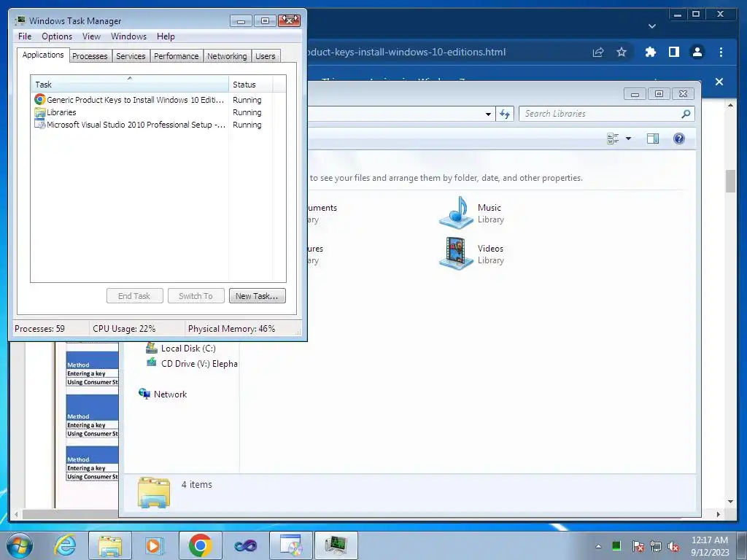This screenshot has width=747, height=560.
Task: Bookmark the page with the star icon
Action: click(622, 52)
